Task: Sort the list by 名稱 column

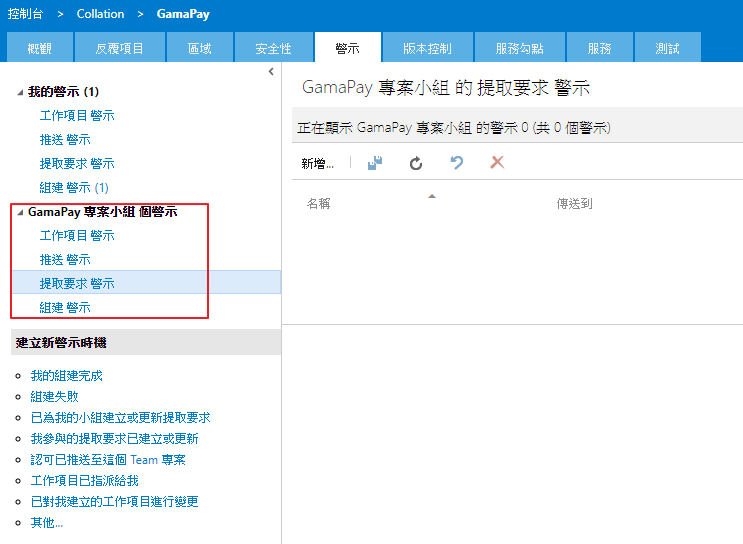Action: 319,203
